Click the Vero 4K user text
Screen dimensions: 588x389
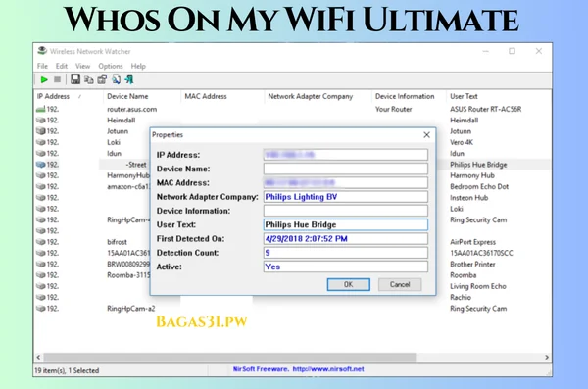pos(462,142)
